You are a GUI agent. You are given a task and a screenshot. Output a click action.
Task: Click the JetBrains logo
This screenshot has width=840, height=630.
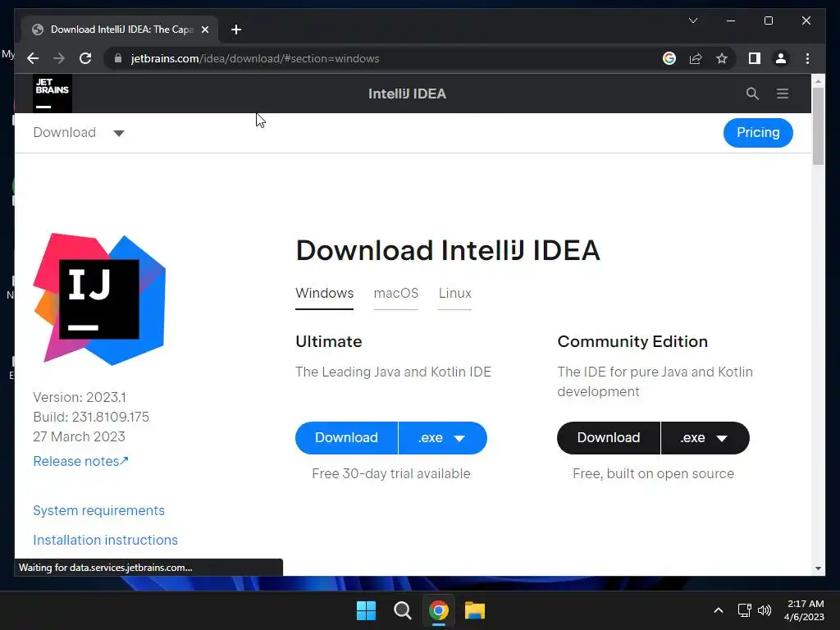click(52, 94)
